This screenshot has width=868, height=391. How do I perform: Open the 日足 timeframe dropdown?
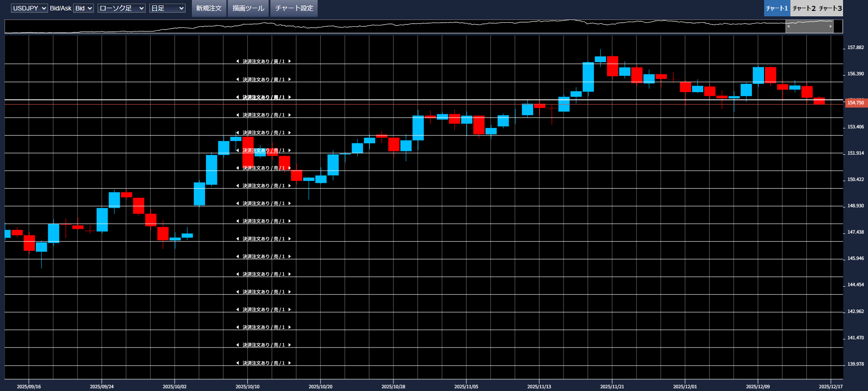[x=167, y=8]
